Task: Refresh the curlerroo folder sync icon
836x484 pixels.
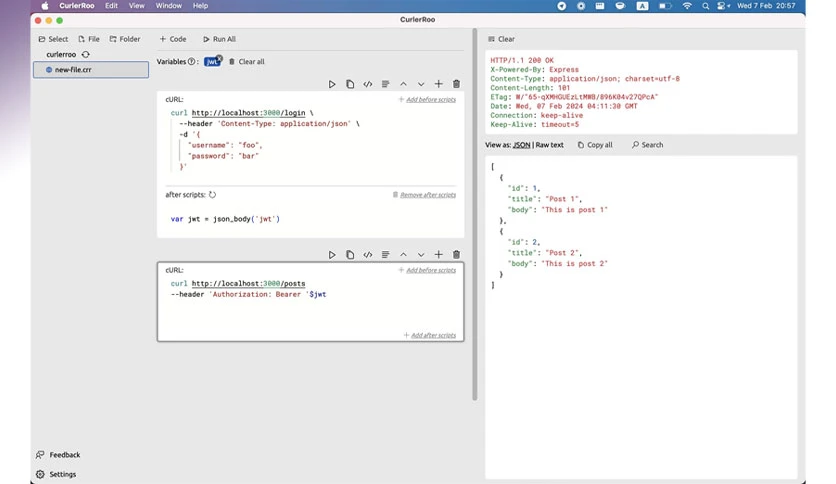Action: click(x=85, y=54)
